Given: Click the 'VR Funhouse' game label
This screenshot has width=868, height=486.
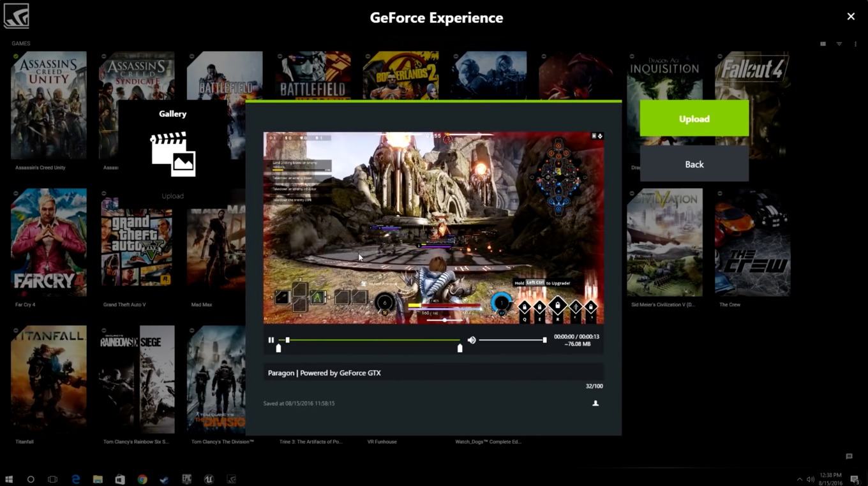Looking at the screenshot, I should pos(382,441).
